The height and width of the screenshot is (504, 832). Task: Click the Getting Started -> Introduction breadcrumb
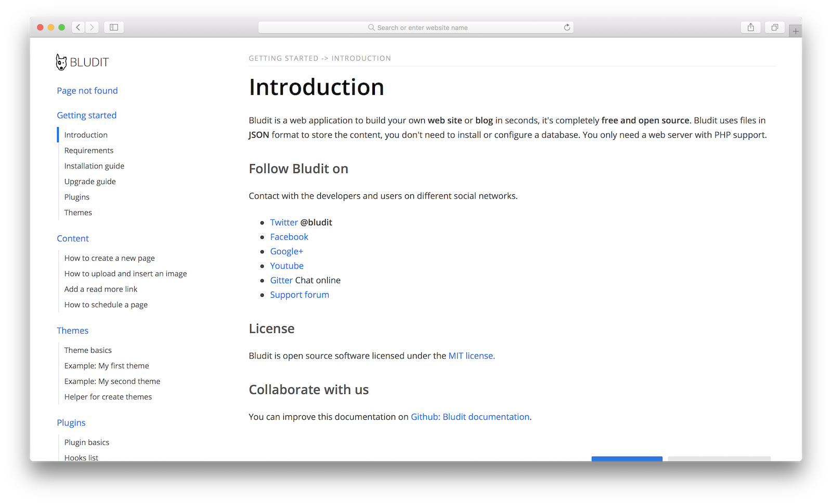(320, 58)
